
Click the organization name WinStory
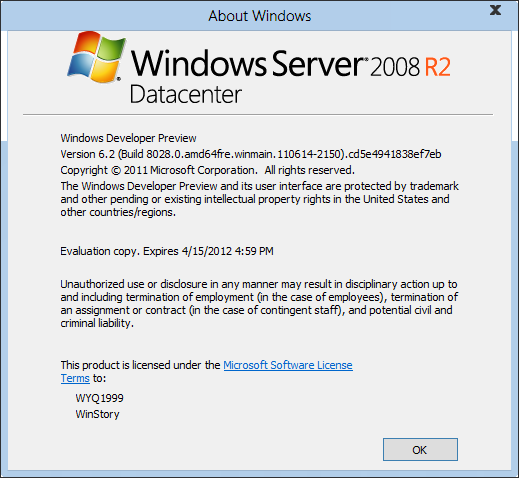(x=97, y=414)
